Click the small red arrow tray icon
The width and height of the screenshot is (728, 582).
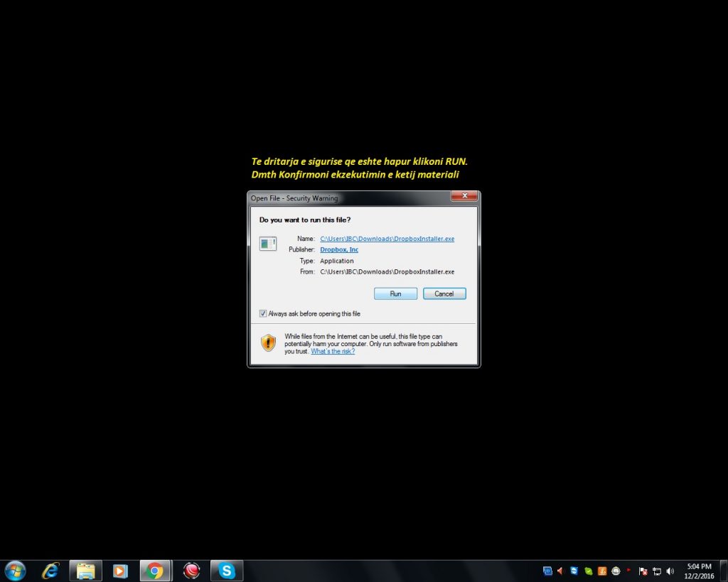pyautogui.click(x=629, y=570)
